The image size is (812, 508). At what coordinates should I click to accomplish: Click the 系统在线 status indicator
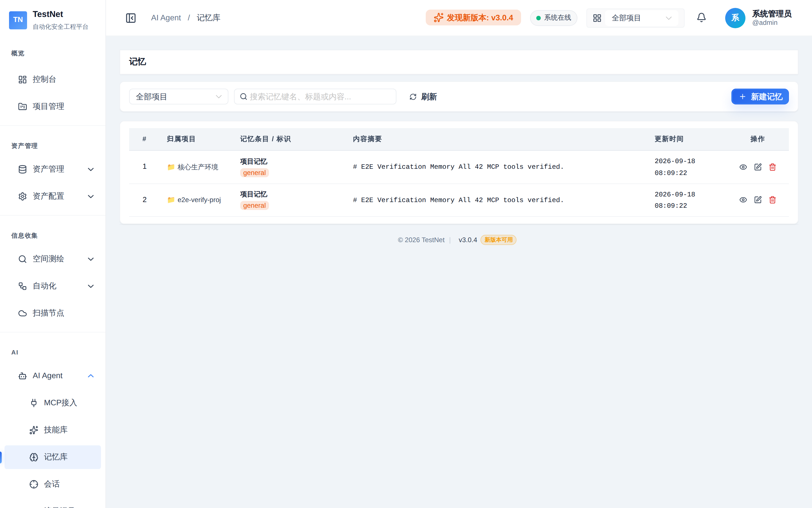pyautogui.click(x=553, y=18)
